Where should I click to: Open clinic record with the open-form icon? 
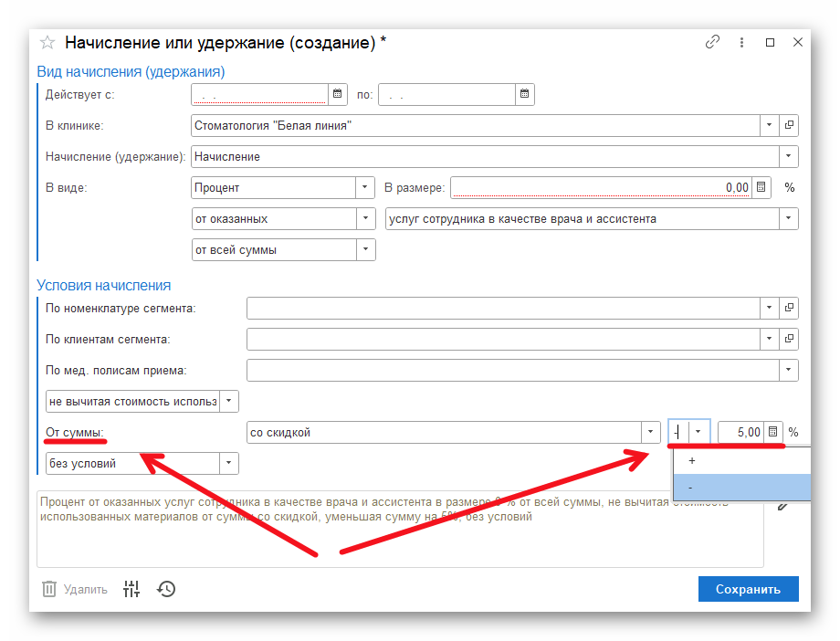click(x=789, y=125)
